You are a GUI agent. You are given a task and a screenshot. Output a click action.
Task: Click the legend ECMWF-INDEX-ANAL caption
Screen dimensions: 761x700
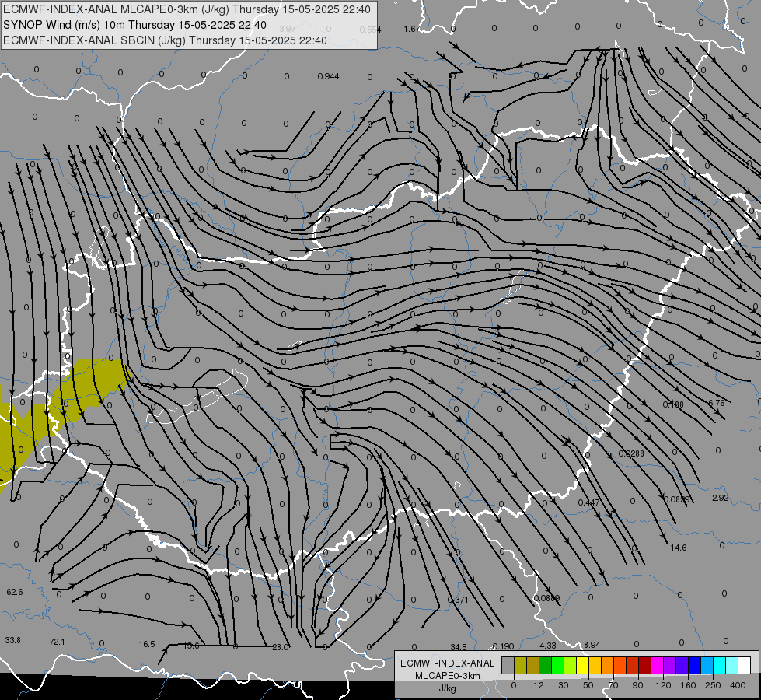pos(448,663)
